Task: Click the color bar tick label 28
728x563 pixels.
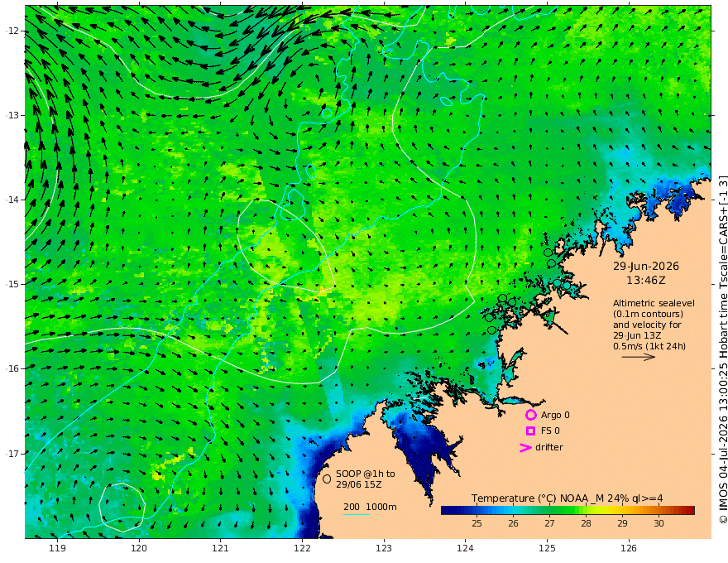Action: pos(586,523)
